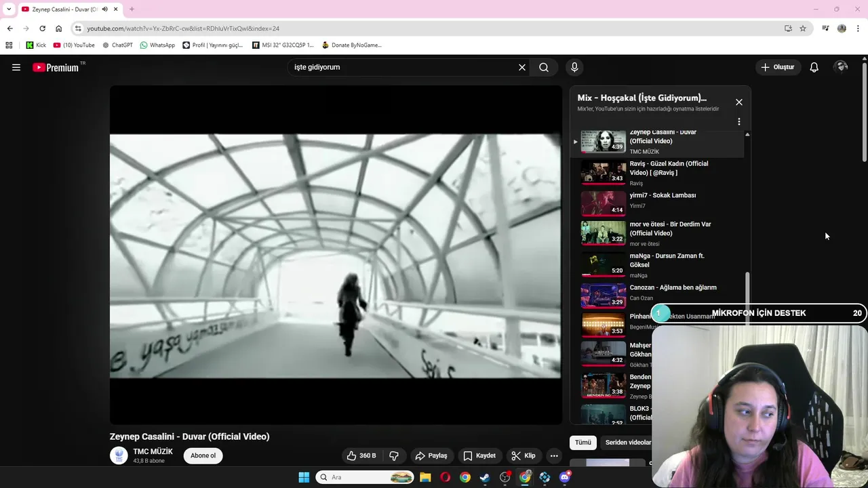
Task: Dislike the video with thumbs down
Action: pos(394,455)
